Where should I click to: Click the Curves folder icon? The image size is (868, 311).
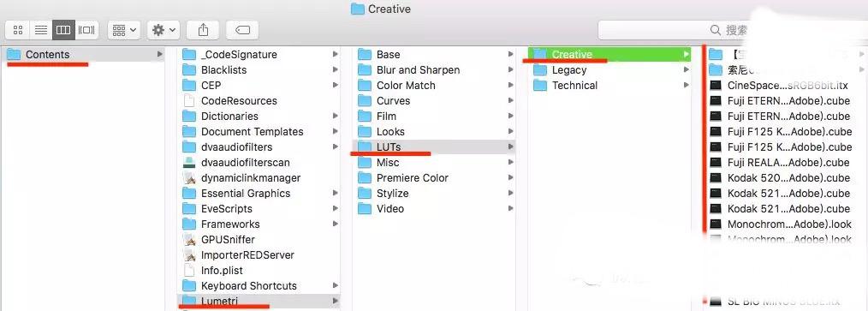pos(365,101)
